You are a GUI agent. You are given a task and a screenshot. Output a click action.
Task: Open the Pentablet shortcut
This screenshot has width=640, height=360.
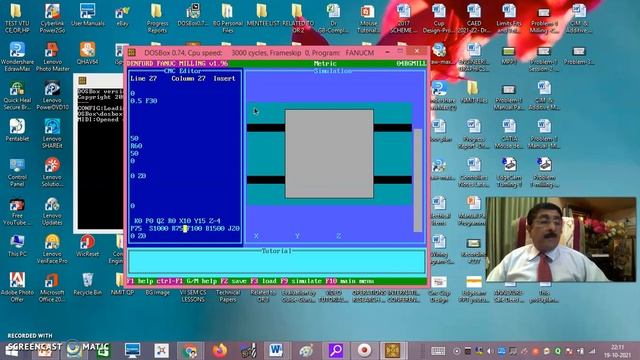pos(17,130)
